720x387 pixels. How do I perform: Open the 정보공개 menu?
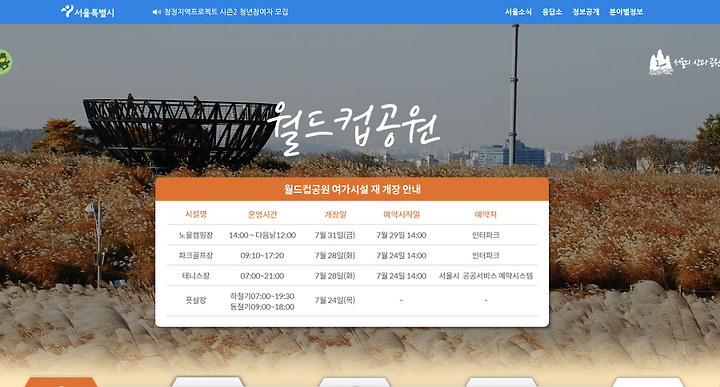tap(585, 12)
